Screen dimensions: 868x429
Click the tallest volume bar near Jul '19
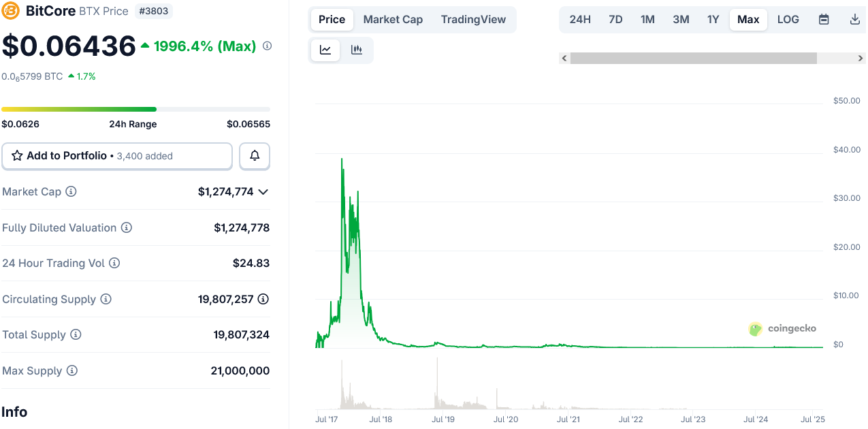436,383
